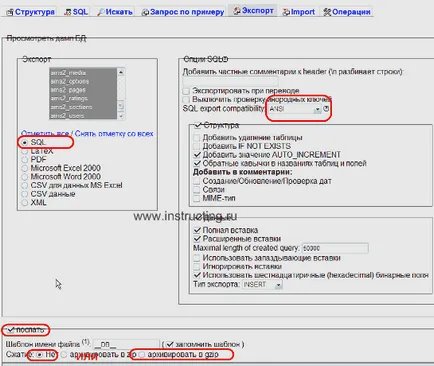Click the Maximal length of created query field

[x=335, y=248]
